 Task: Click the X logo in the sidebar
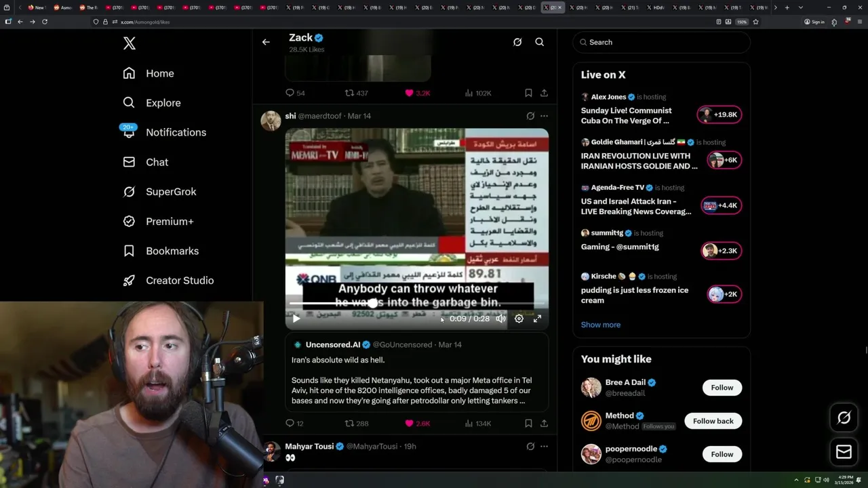point(130,43)
